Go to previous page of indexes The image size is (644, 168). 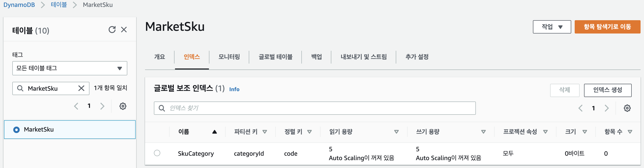click(581, 108)
